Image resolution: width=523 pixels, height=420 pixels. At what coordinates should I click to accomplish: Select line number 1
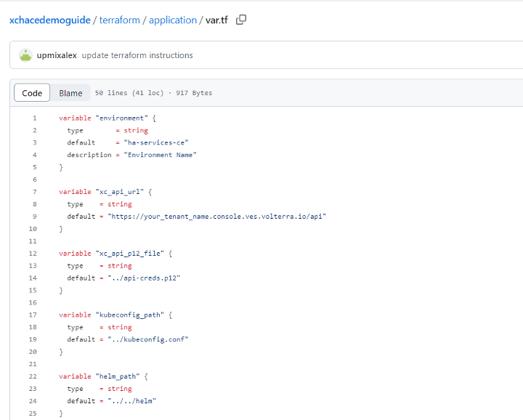click(x=34, y=118)
